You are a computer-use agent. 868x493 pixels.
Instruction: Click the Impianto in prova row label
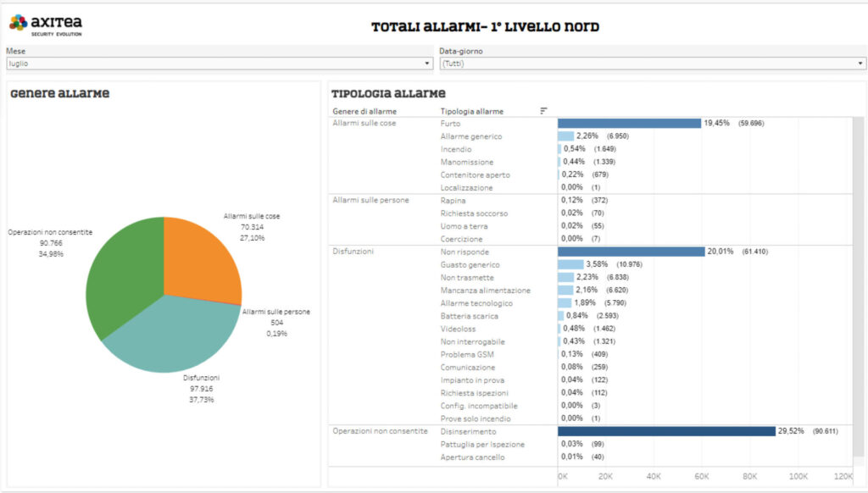click(472, 380)
